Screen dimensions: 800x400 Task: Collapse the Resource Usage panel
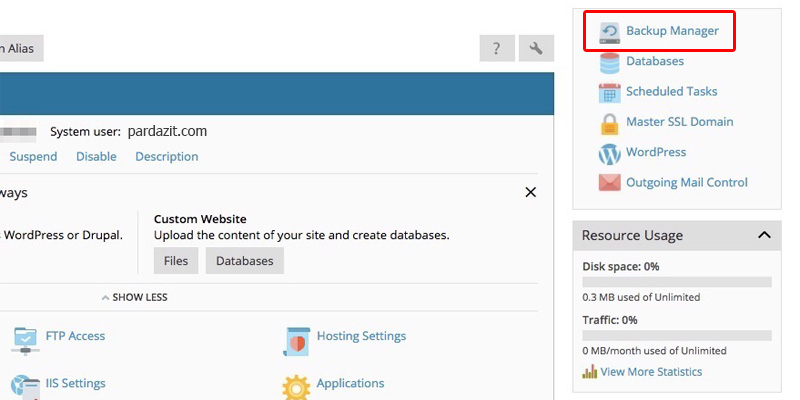(764, 235)
